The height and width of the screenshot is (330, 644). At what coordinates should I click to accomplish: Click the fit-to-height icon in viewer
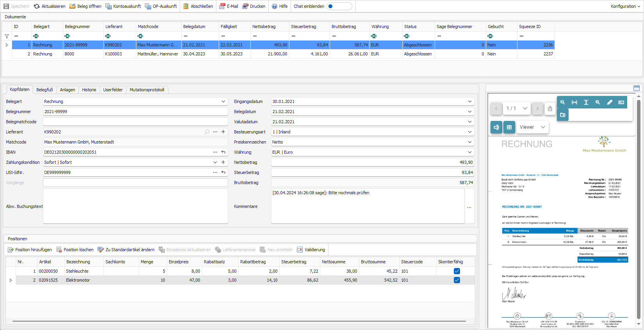pyautogui.click(x=586, y=102)
